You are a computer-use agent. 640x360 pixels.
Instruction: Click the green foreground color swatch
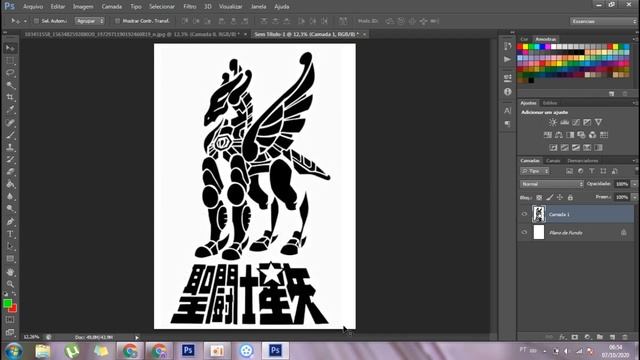(x=7, y=303)
